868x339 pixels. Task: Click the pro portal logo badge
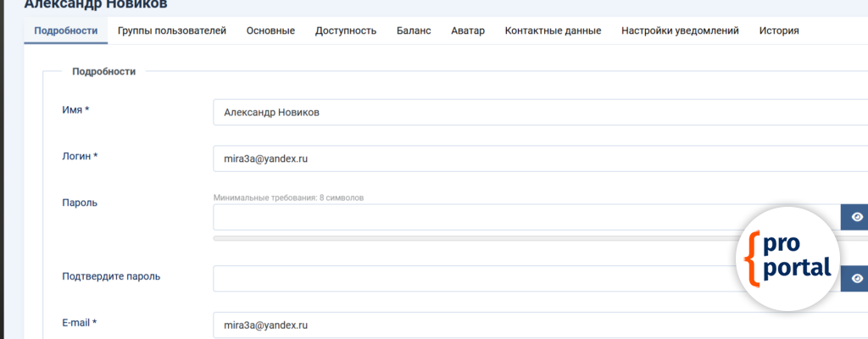pos(788,258)
